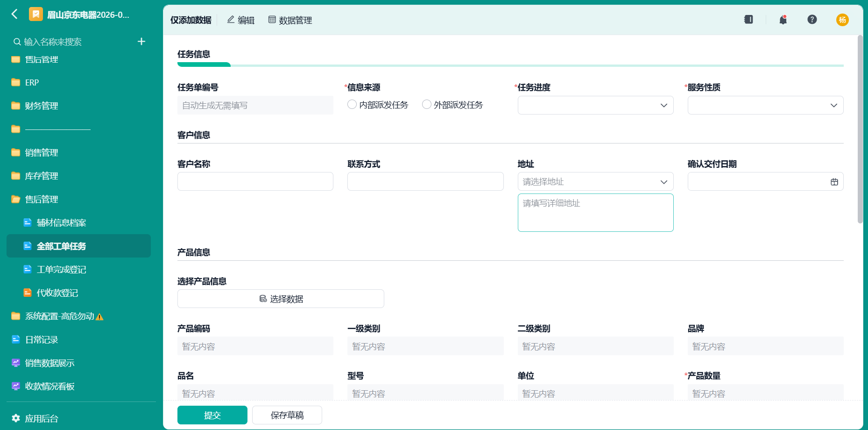
Task: Select 仅添加数据 tab
Action: pos(191,20)
